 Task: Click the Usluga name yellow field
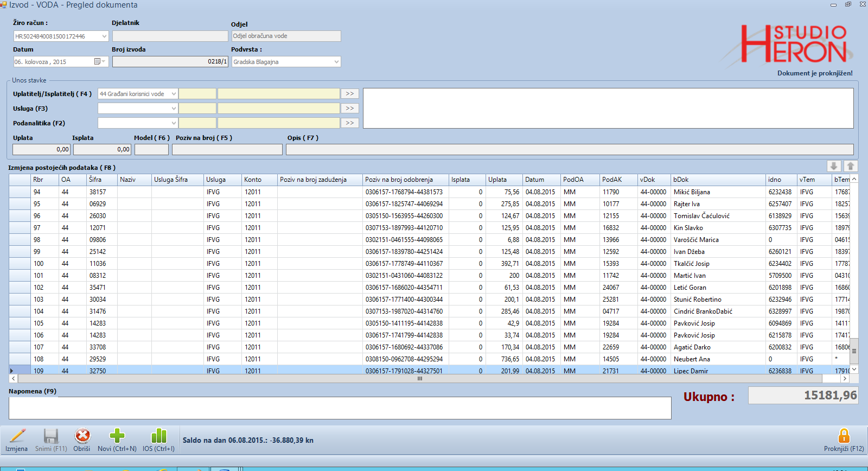click(x=279, y=109)
